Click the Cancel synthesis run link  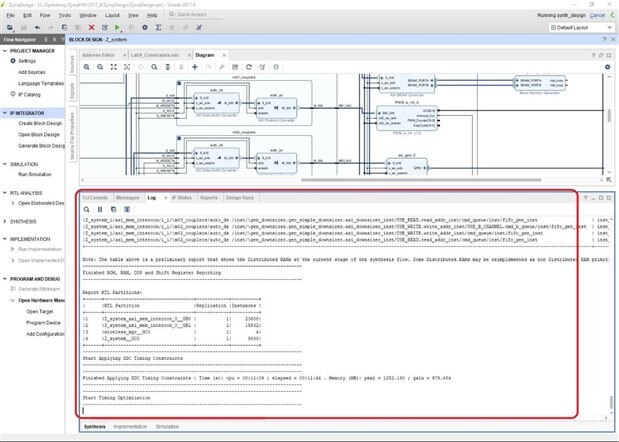click(x=597, y=16)
